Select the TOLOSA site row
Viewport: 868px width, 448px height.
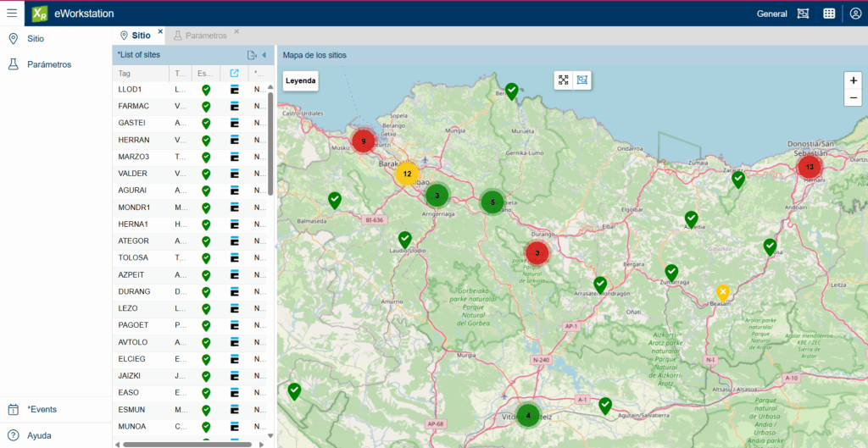[189, 257]
